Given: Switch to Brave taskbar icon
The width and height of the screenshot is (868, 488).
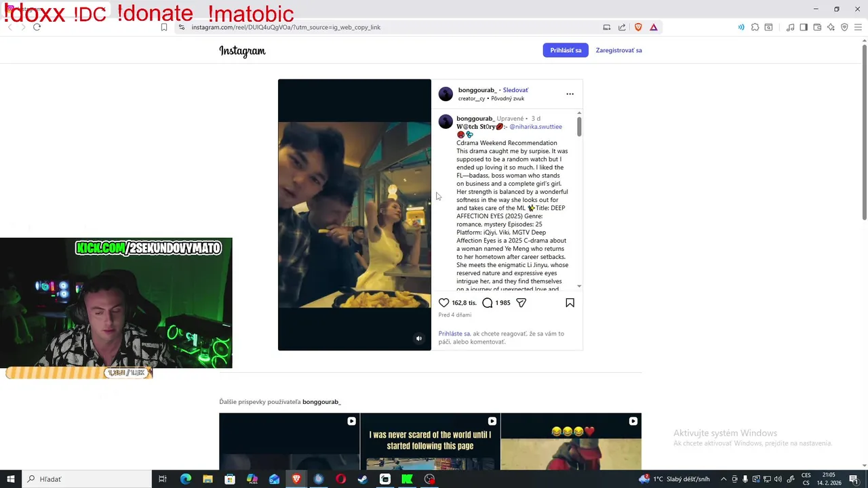Looking at the screenshot, I should [296, 479].
